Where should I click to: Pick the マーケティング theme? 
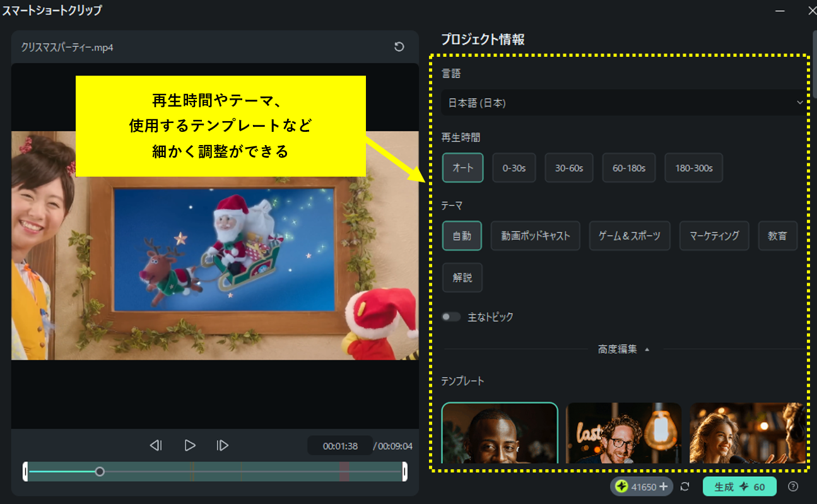tap(714, 235)
